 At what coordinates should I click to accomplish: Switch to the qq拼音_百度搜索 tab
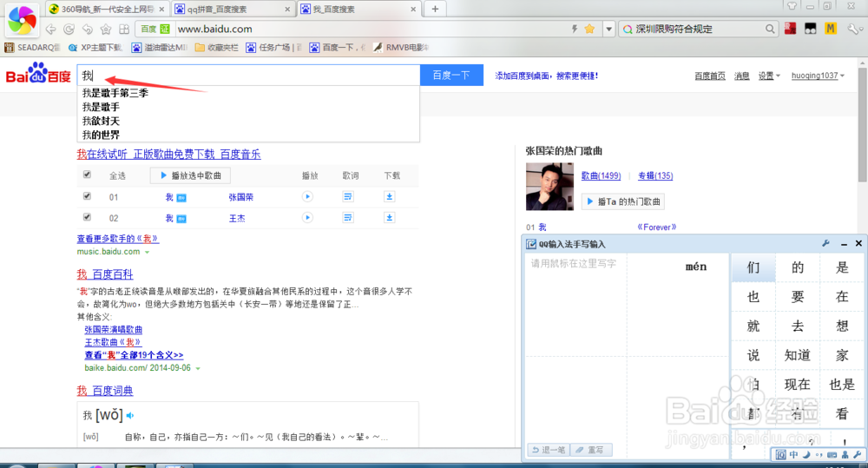pos(233,9)
